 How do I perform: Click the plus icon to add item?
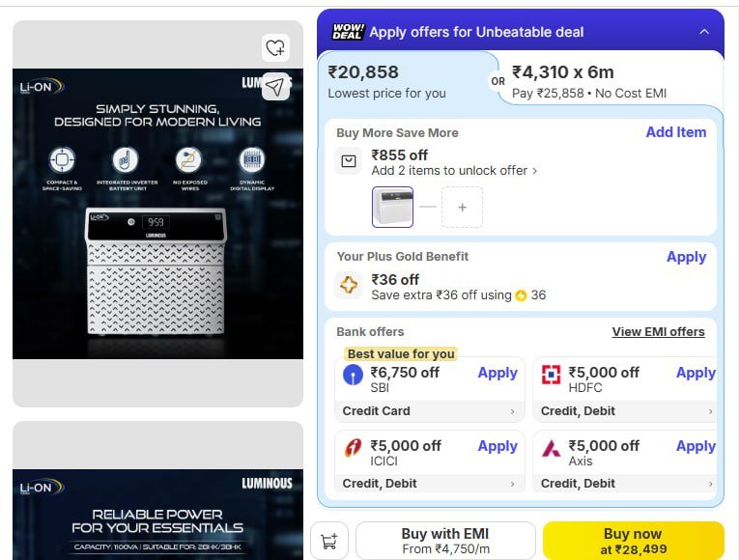click(x=462, y=207)
